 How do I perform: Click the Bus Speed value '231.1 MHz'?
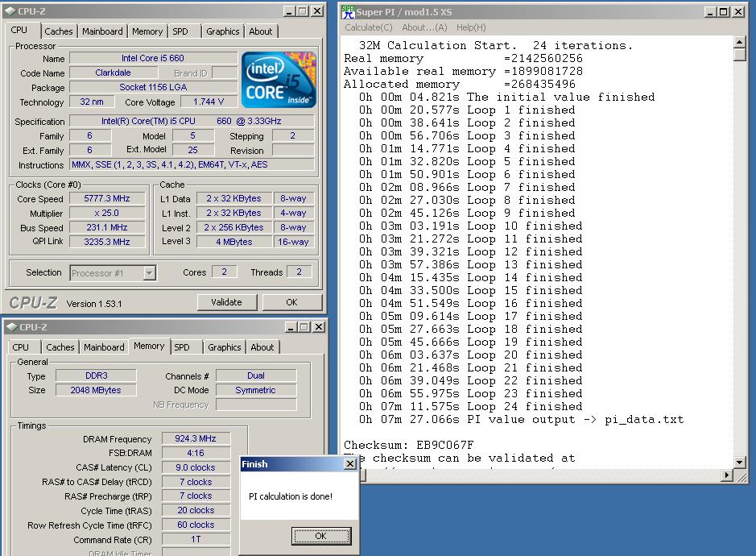tap(107, 227)
